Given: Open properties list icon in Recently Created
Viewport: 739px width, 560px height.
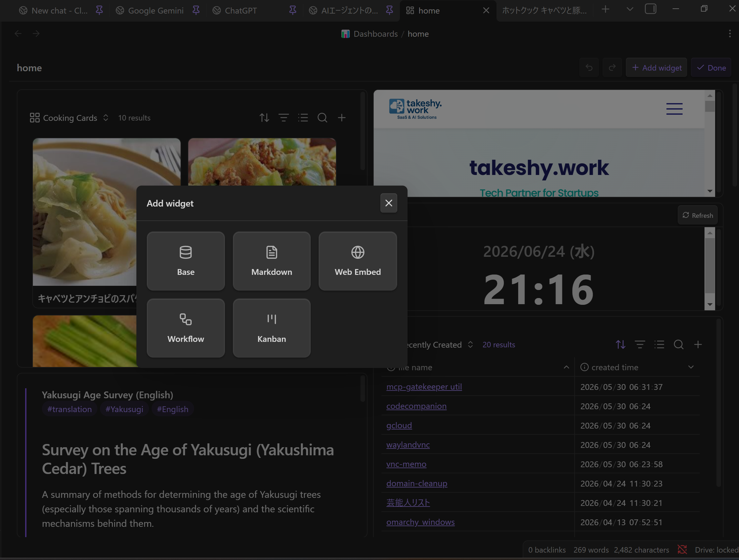Looking at the screenshot, I should click(659, 344).
